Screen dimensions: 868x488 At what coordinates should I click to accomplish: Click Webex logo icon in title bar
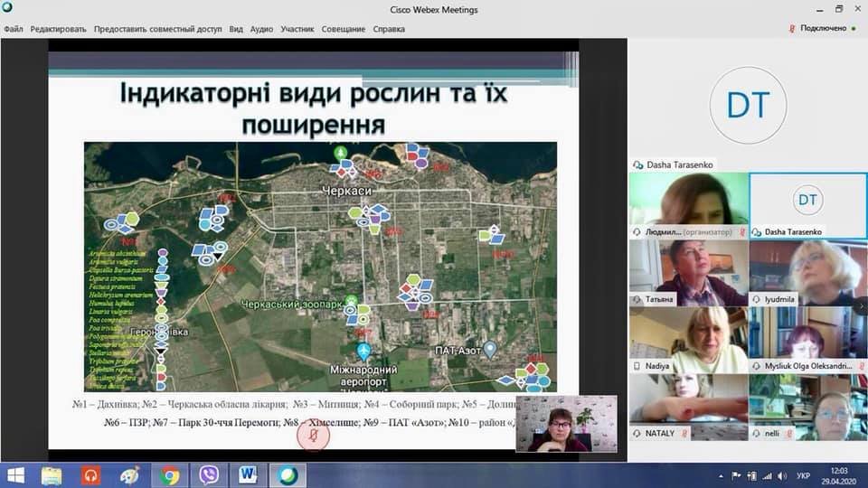pyautogui.click(x=6, y=7)
